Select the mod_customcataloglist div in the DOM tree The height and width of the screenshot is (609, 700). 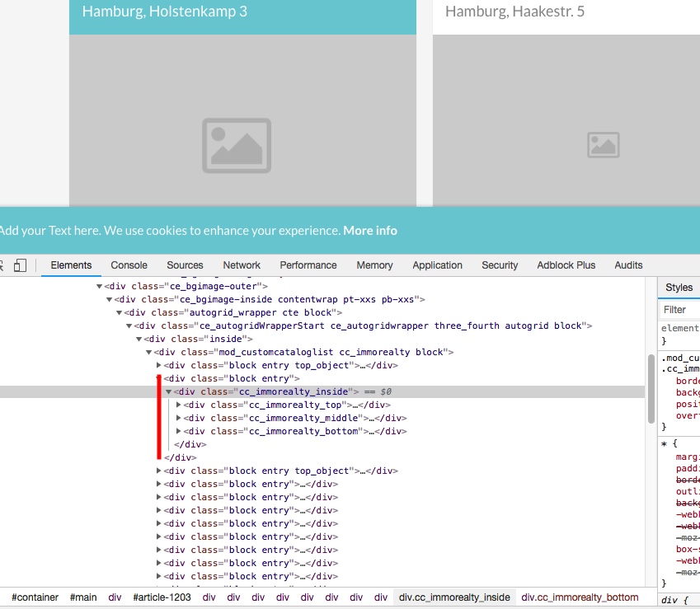(x=305, y=352)
